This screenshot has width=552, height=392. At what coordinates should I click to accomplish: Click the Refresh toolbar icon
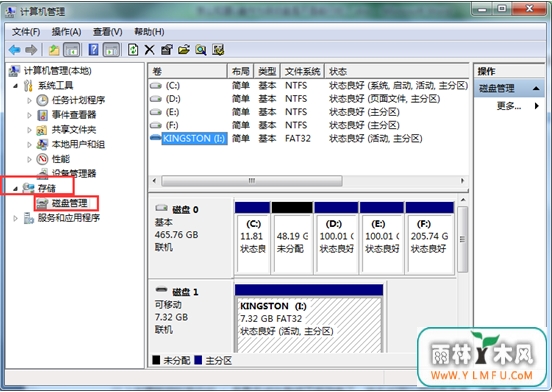(x=133, y=50)
